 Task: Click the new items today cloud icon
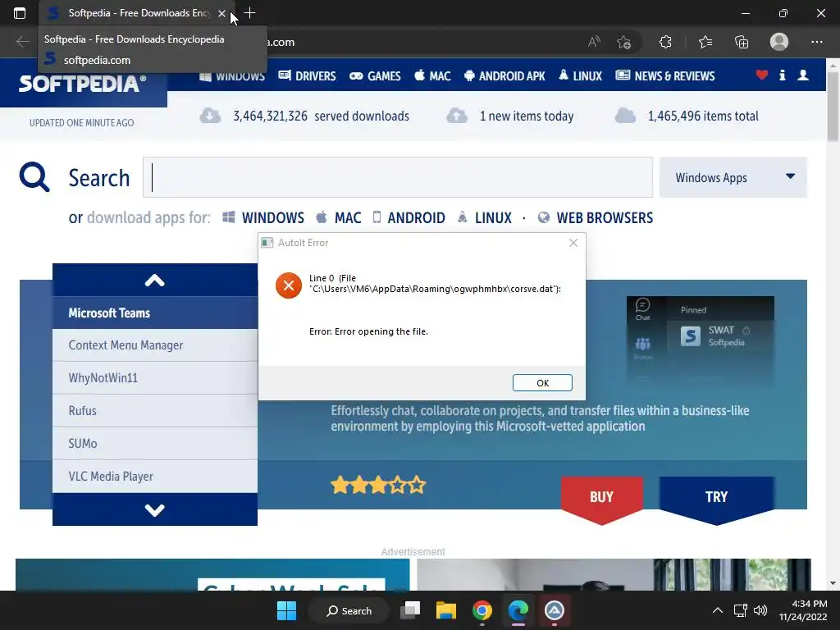[x=457, y=115]
